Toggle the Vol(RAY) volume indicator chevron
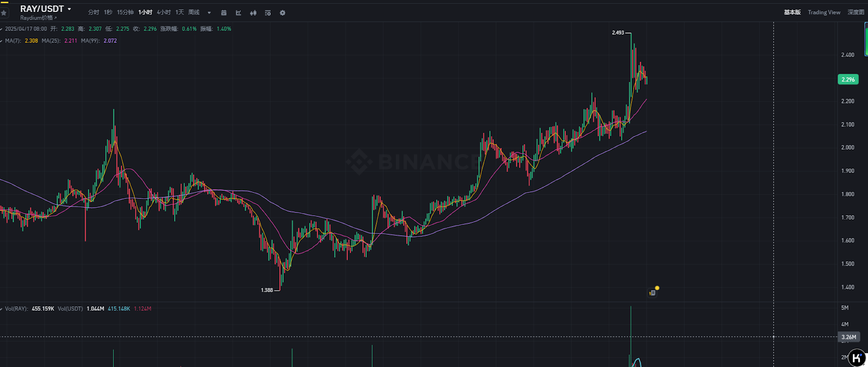Viewport: 868px width, 367px height. (x=2, y=309)
